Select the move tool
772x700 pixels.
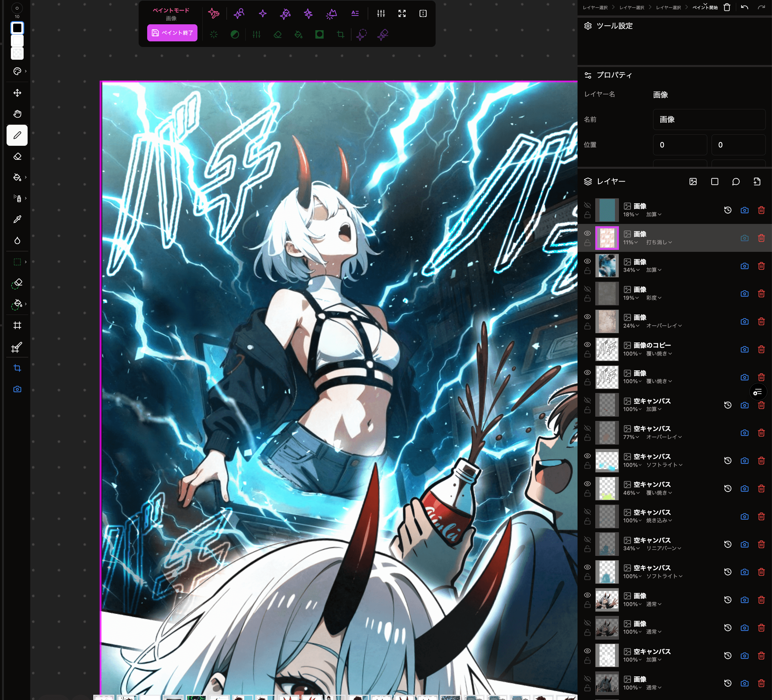tap(17, 93)
